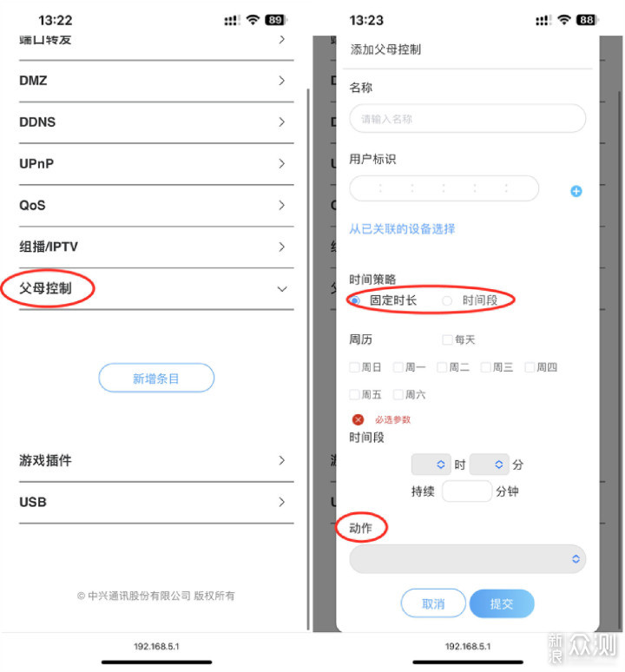Open DMZ settings via its chevron arrow
This screenshot has width=625, height=672.
coord(281,81)
